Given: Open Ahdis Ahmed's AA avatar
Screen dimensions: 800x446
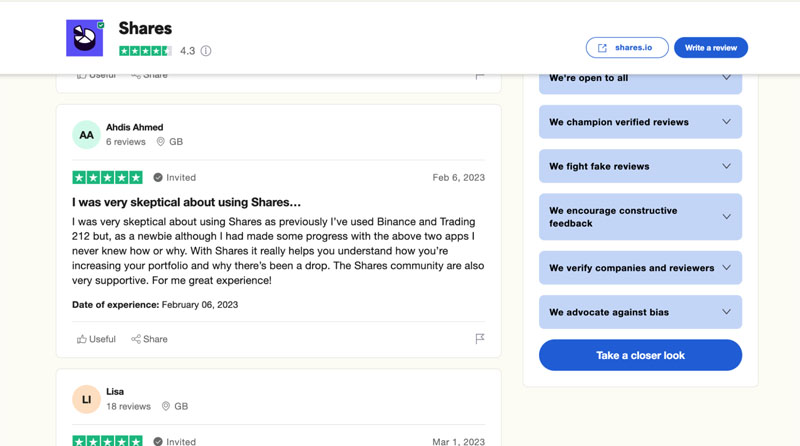Looking at the screenshot, I should 86,135.
